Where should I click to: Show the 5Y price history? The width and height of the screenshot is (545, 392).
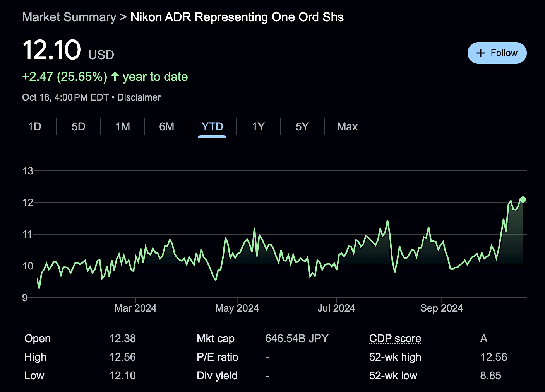coord(302,127)
